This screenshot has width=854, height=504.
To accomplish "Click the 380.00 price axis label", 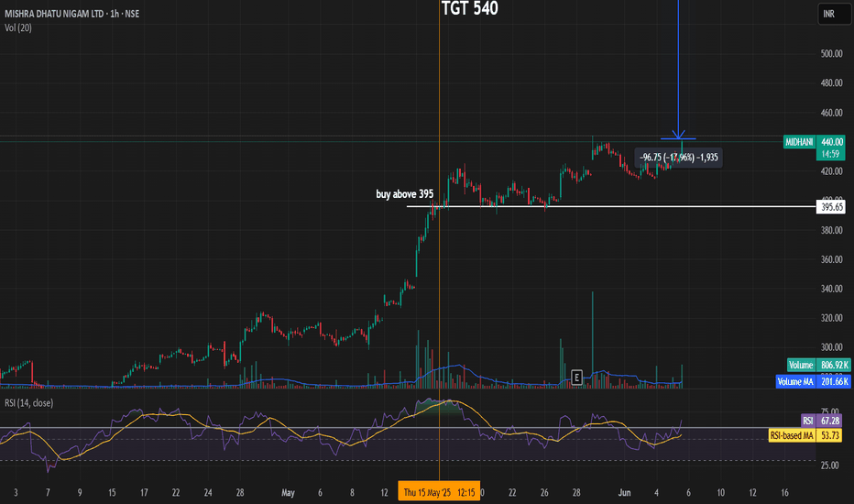I will coord(831,230).
